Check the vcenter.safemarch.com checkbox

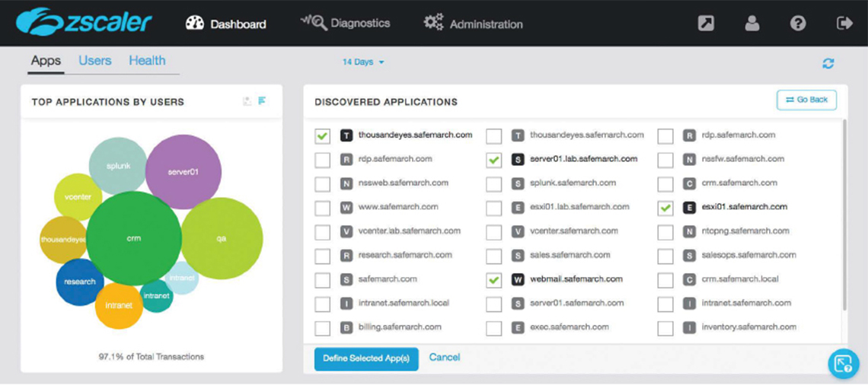[x=494, y=232]
